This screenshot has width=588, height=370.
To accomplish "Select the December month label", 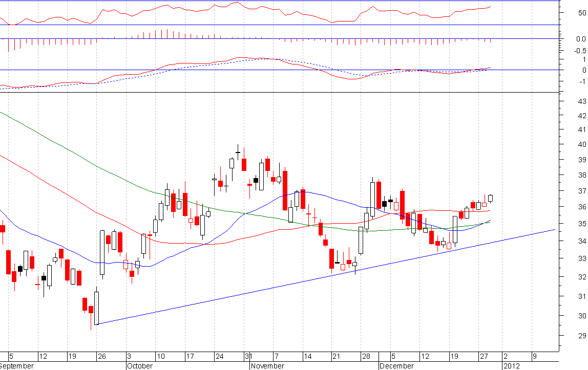I will click(397, 366).
